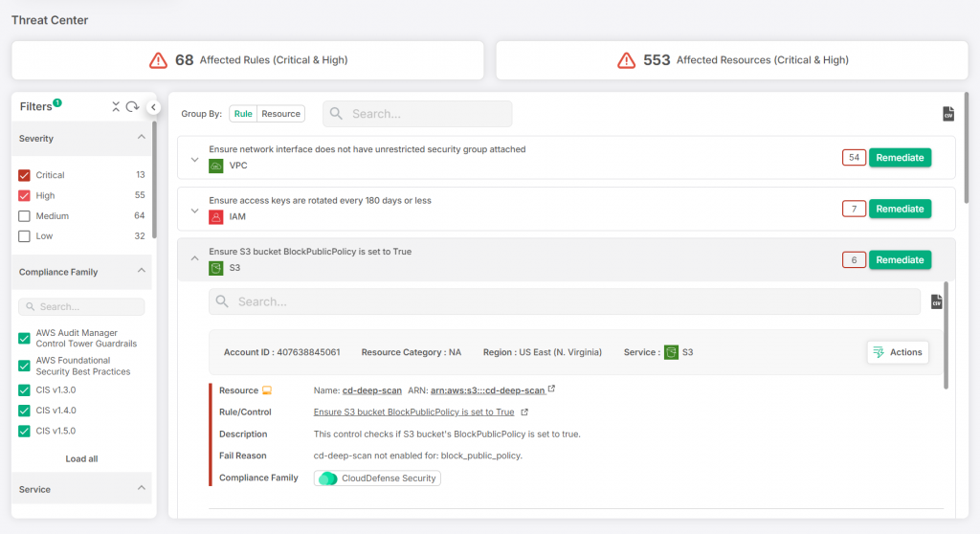The image size is (980, 534).
Task: Collapse the Filters sidebar panel arrow
Action: (x=153, y=107)
